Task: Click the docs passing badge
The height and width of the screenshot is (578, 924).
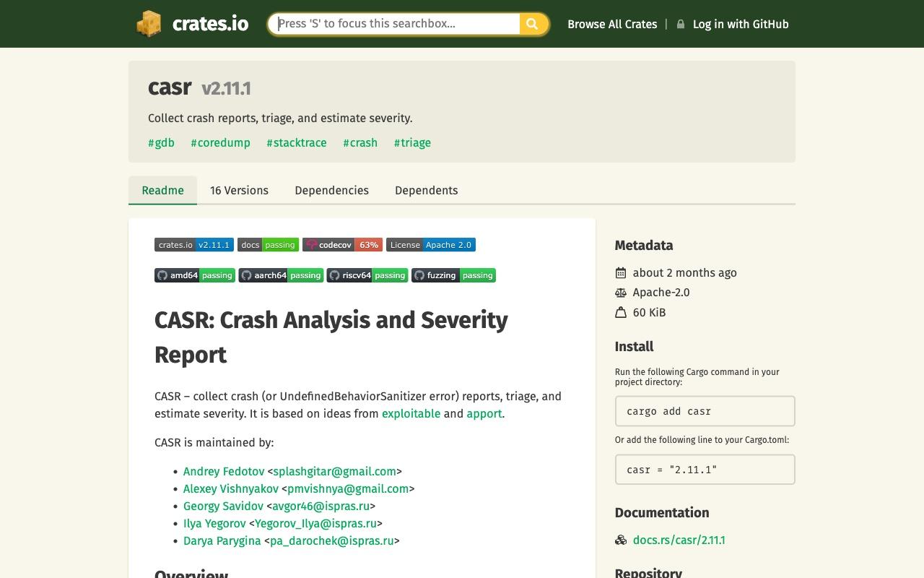Action: click(x=268, y=245)
